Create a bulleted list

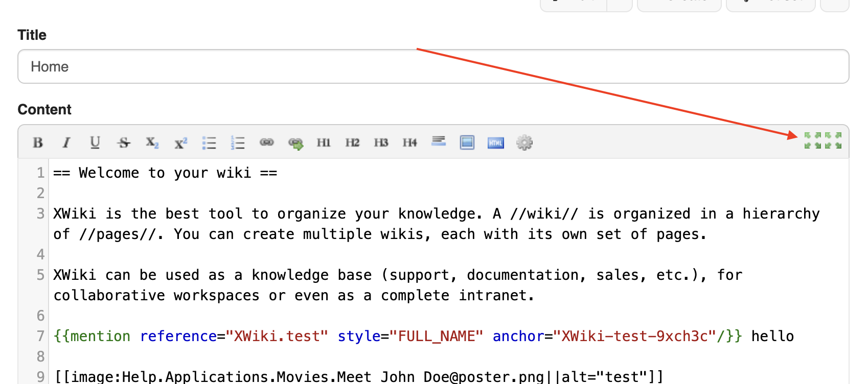click(x=209, y=142)
